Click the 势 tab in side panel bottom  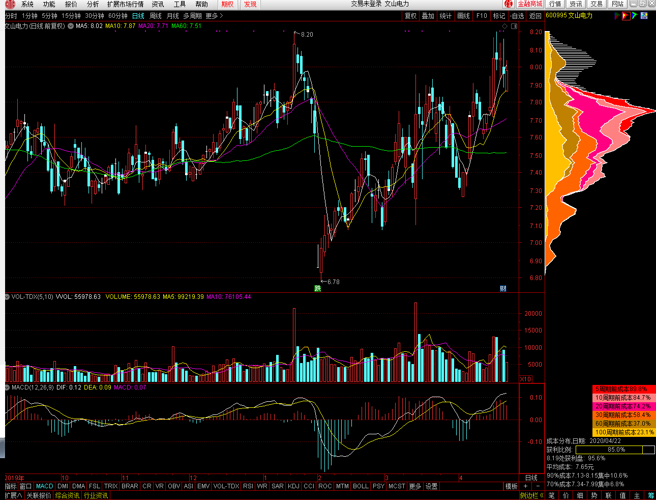click(594, 496)
